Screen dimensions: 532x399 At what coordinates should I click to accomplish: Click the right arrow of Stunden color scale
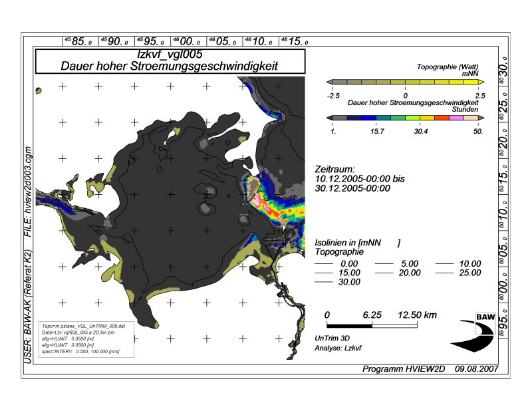coord(481,118)
